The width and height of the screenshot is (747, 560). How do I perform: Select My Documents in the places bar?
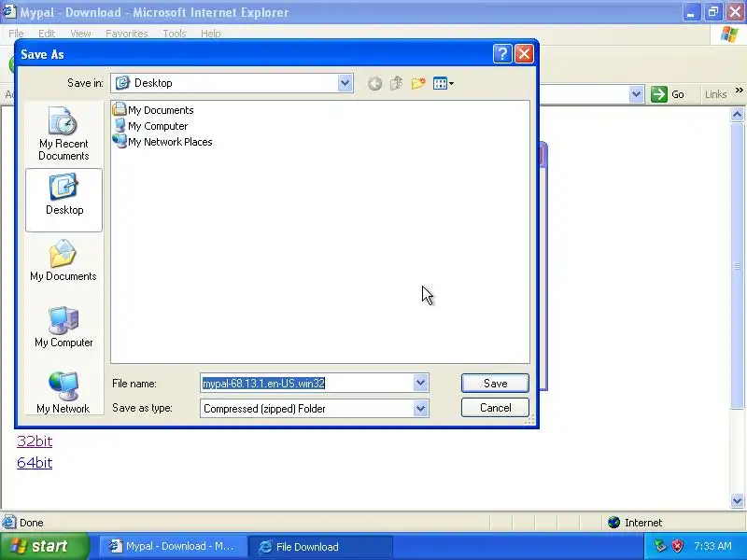[63, 260]
